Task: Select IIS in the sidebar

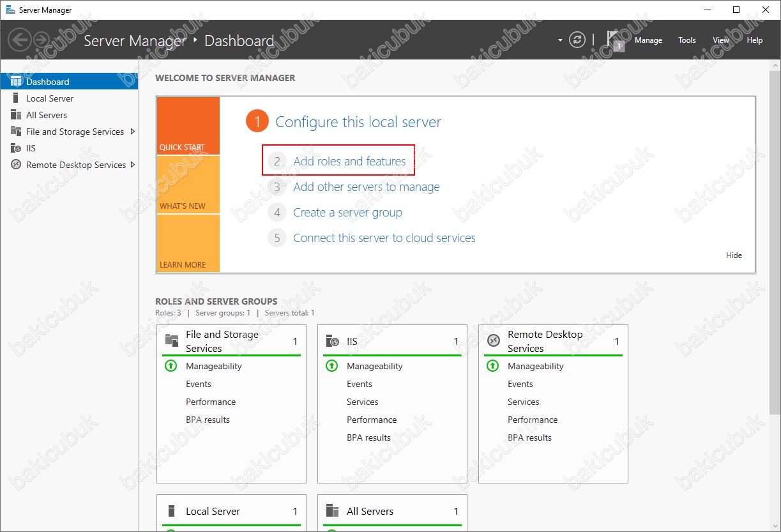Action: 69,148
